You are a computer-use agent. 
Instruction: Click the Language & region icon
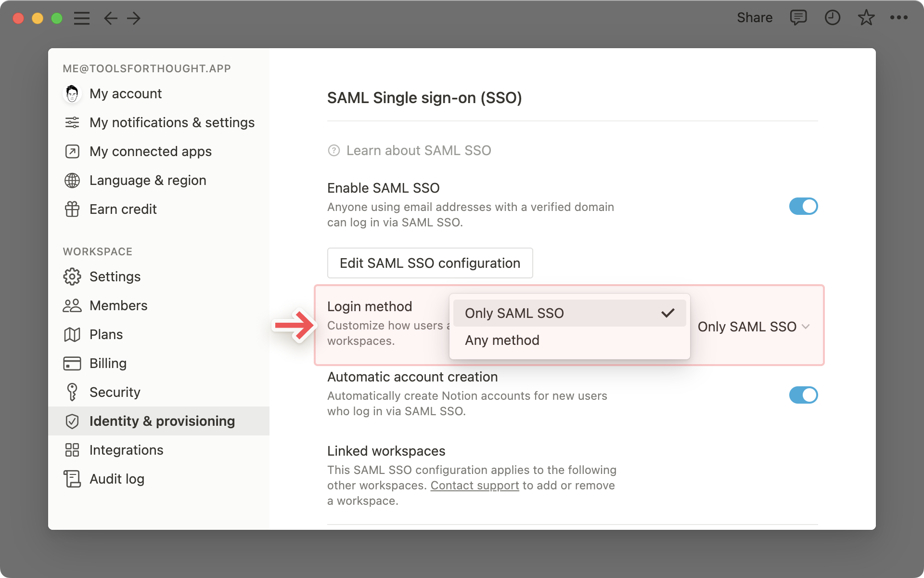71,181
